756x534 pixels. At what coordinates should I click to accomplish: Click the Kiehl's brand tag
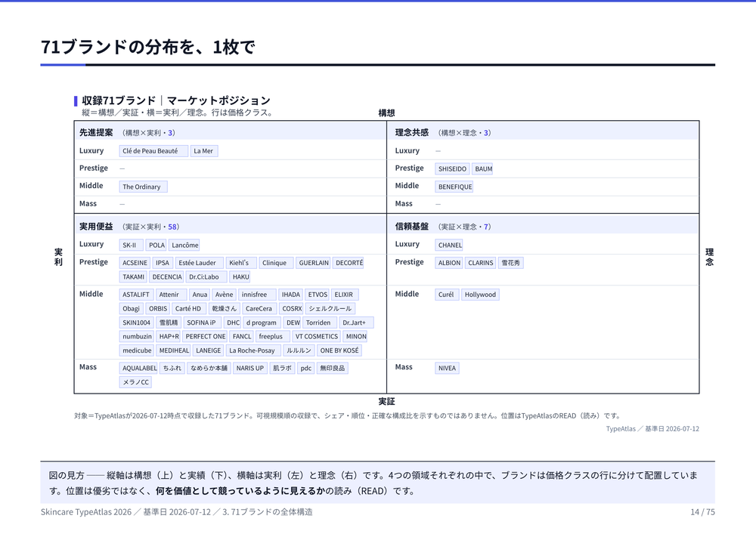[241, 263]
